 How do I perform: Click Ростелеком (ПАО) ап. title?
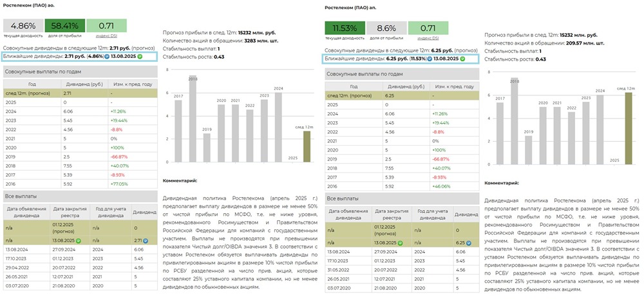(350, 7)
